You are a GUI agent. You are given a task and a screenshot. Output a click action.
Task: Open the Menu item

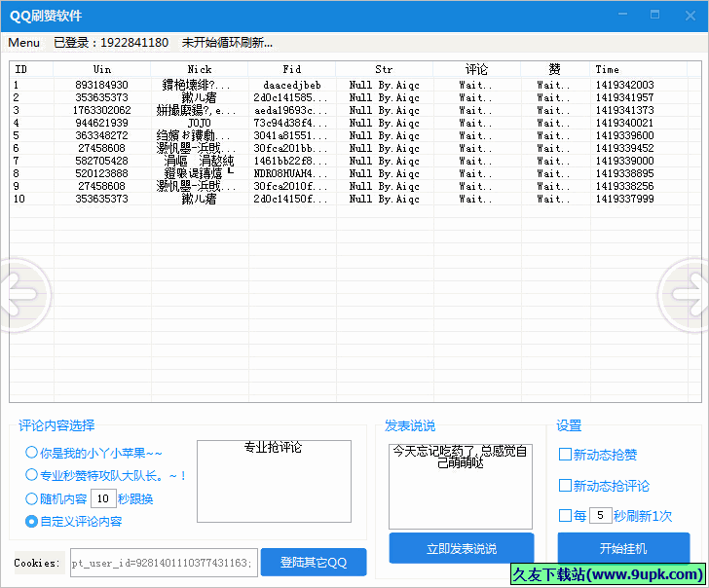(x=23, y=43)
